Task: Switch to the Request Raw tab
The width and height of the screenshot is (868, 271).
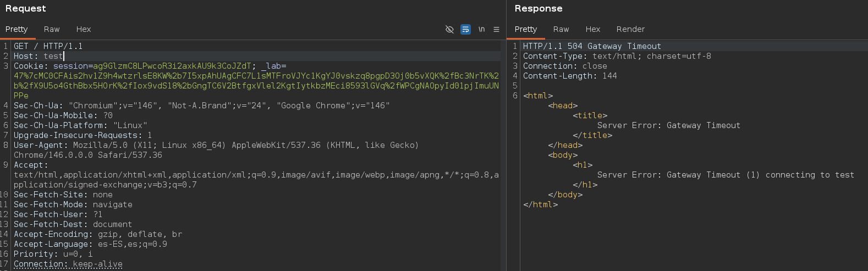Action: point(52,29)
